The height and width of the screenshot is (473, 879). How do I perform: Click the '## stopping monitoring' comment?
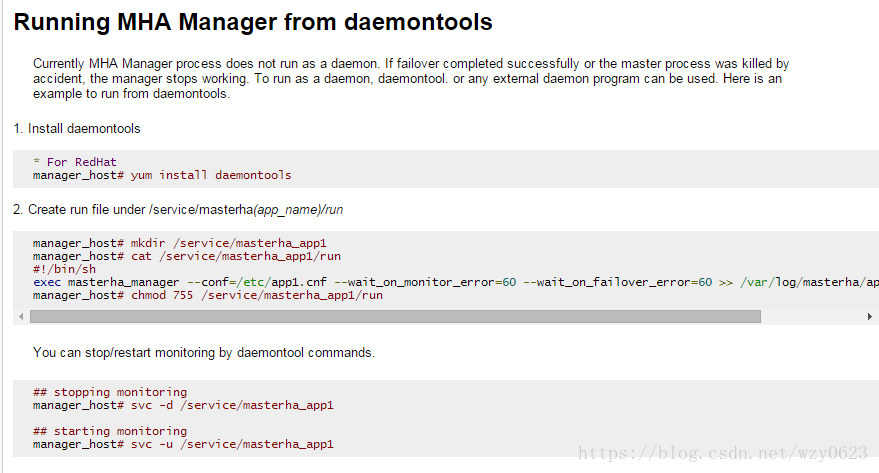tap(110, 392)
